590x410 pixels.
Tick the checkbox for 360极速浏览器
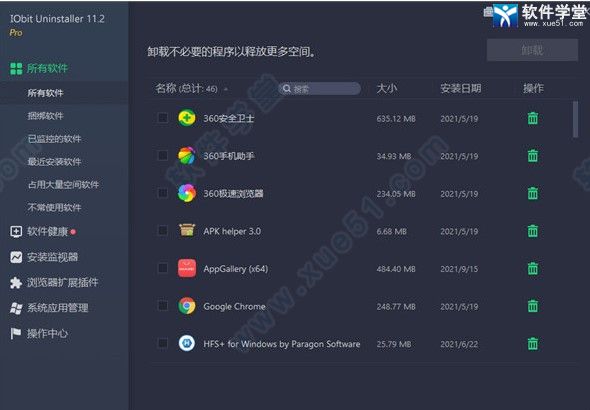(163, 193)
